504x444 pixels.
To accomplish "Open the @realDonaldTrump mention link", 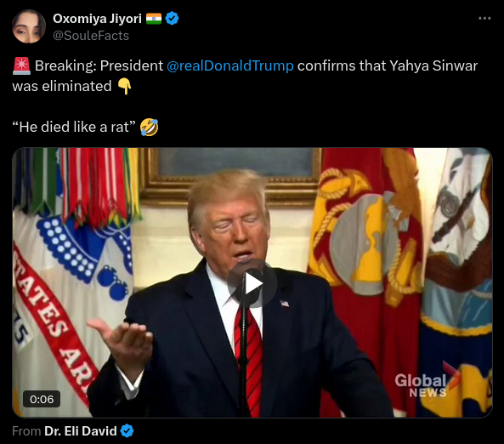I will (230, 66).
